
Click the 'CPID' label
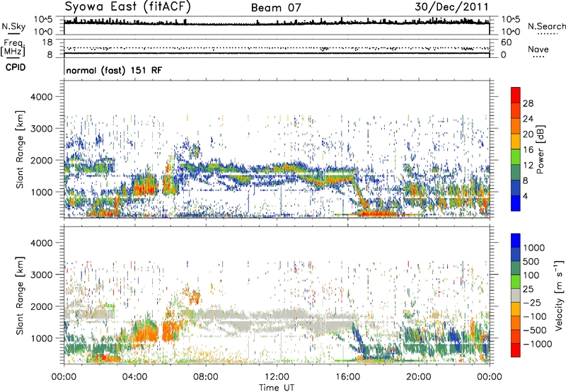tap(16, 67)
